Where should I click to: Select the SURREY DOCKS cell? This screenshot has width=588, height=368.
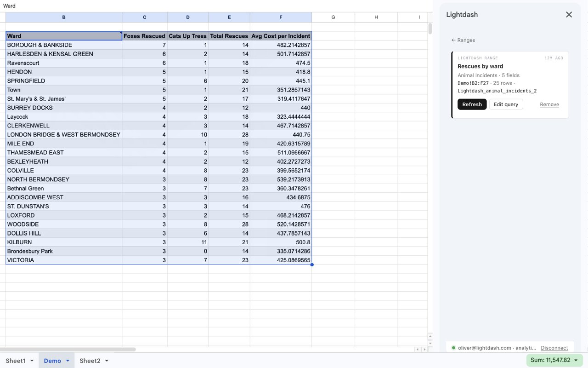(x=64, y=108)
